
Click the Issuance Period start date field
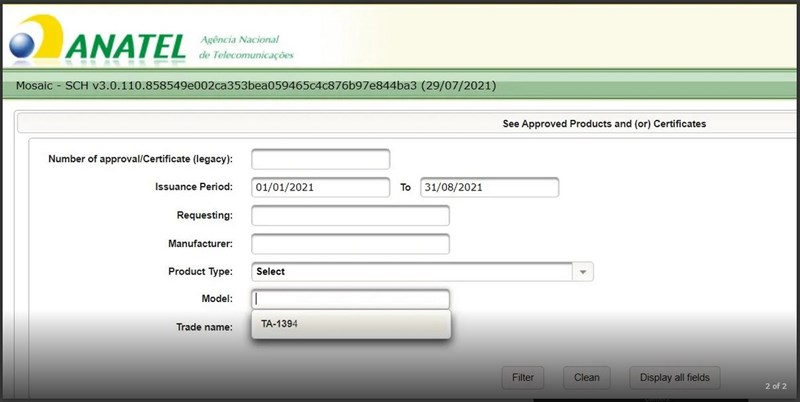pyautogui.click(x=320, y=187)
